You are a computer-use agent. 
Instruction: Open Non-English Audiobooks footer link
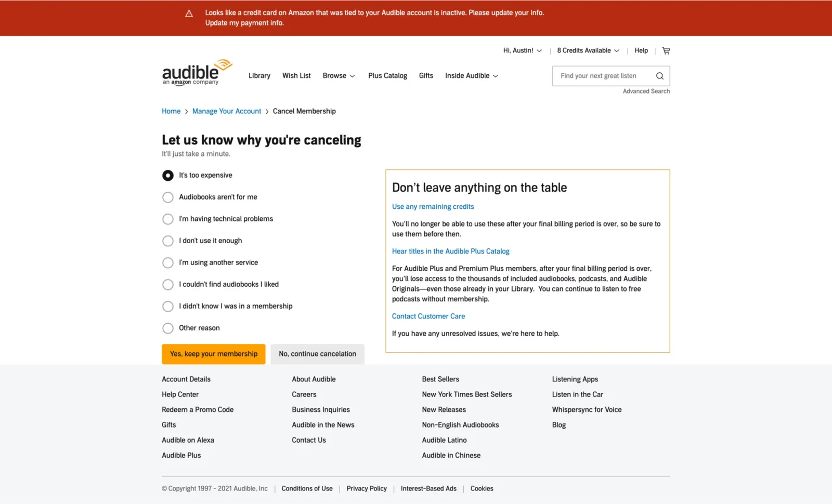click(x=460, y=425)
